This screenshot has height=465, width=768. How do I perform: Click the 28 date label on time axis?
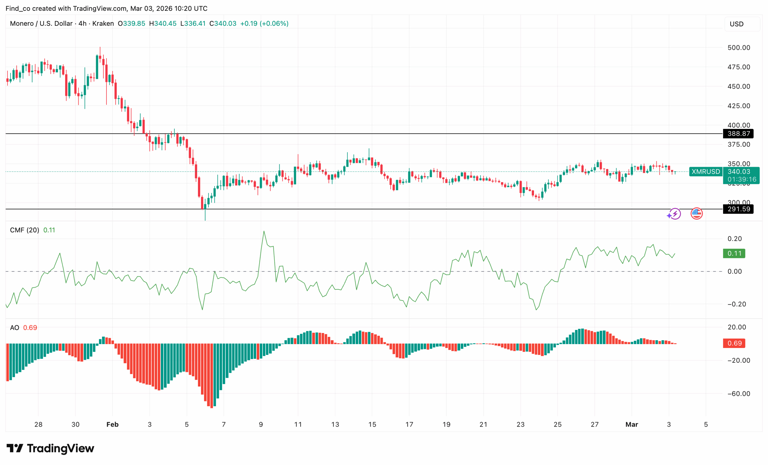[x=39, y=424]
